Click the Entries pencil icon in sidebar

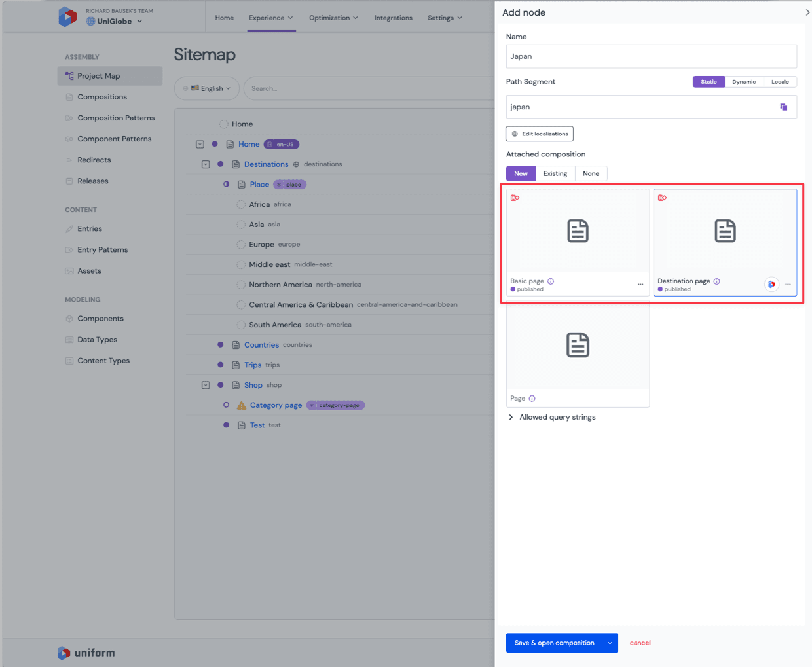tap(69, 229)
